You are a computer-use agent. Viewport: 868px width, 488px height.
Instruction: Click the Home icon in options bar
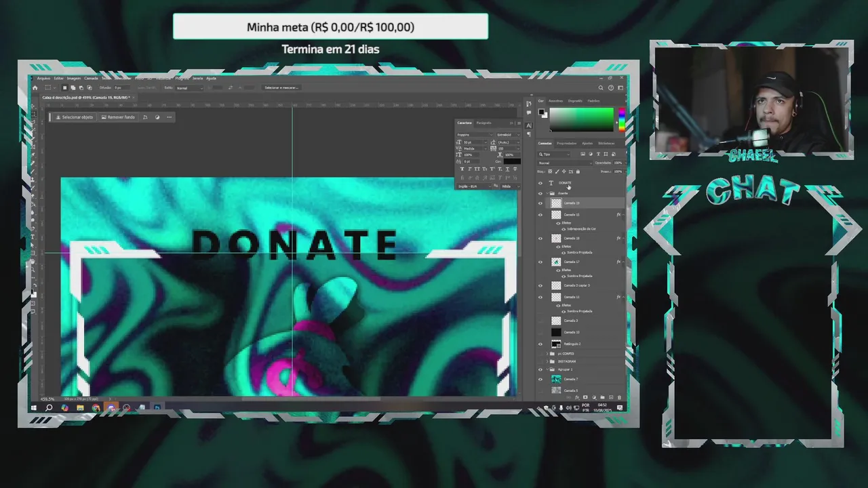[35, 87]
